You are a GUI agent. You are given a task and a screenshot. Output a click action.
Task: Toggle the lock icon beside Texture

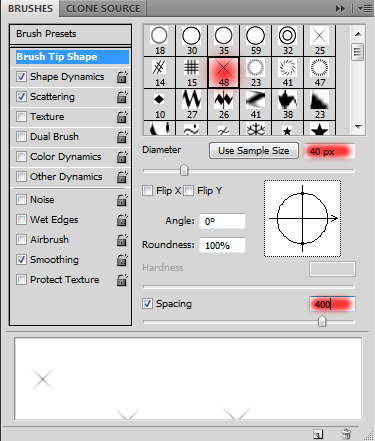pos(122,117)
